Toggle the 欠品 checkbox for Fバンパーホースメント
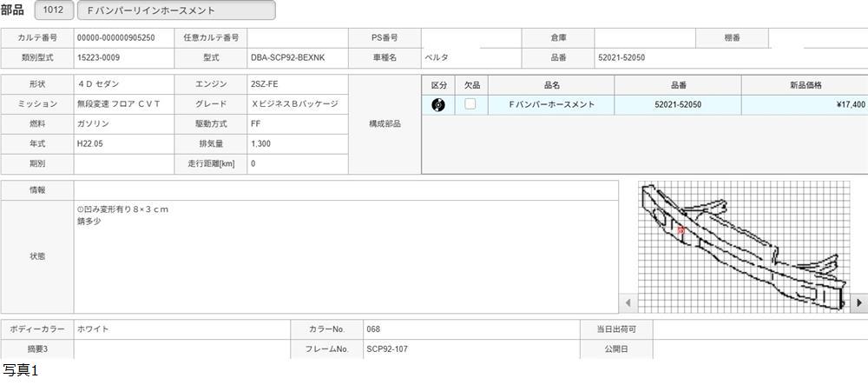Image resolution: width=868 pixels, height=385 pixels. click(470, 104)
